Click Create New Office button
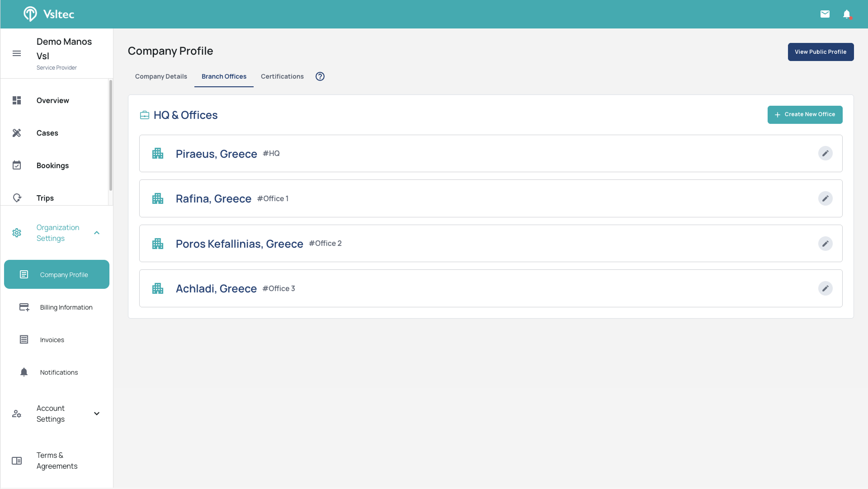Image resolution: width=868 pixels, height=489 pixels. click(x=805, y=115)
